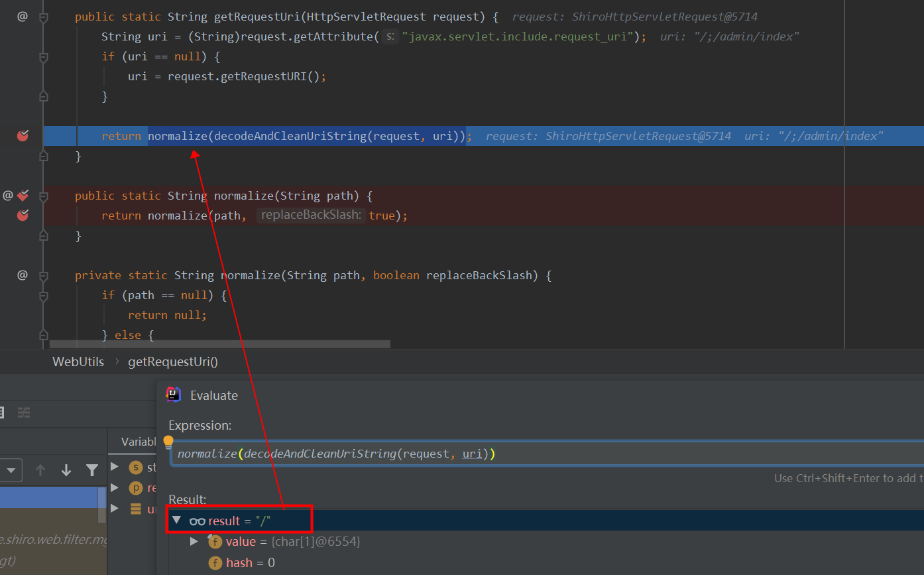Collapse the 'if (path == null)' block fold marker
The image size is (924, 575).
44,296
